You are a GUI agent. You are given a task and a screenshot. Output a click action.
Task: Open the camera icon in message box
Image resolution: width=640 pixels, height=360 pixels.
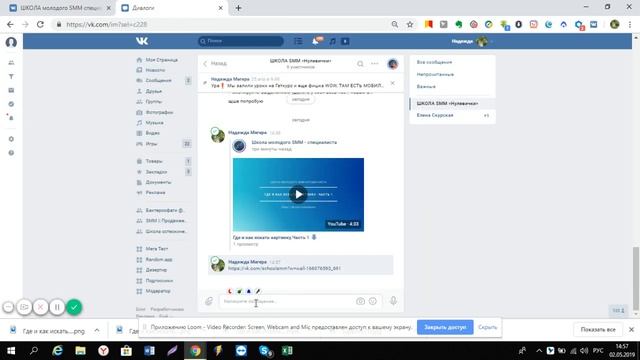pyautogui.click(x=360, y=301)
